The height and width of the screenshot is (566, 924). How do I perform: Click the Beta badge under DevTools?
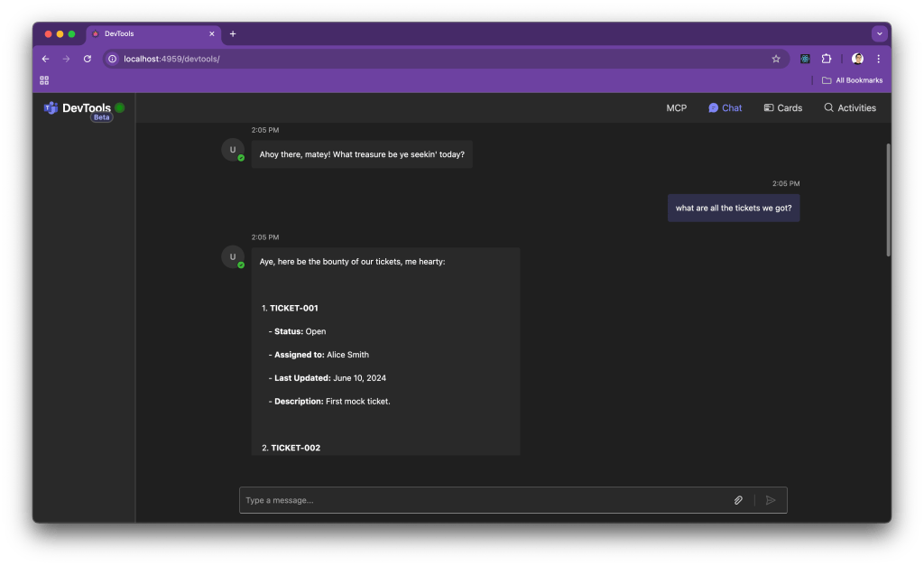[101, 117]
